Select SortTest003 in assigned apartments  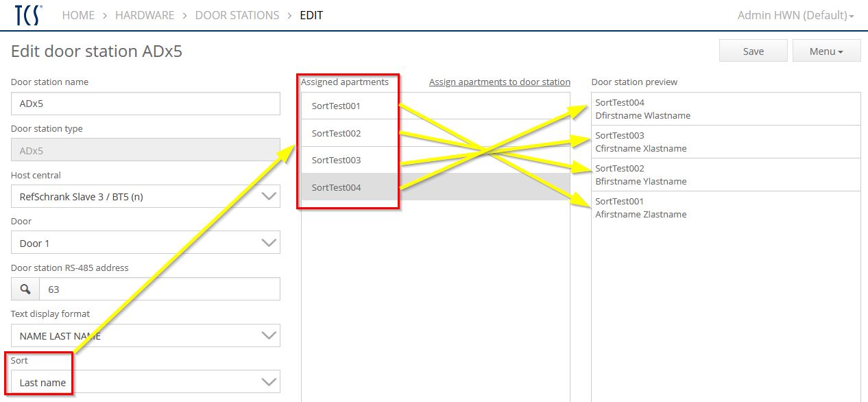[336, 160]
